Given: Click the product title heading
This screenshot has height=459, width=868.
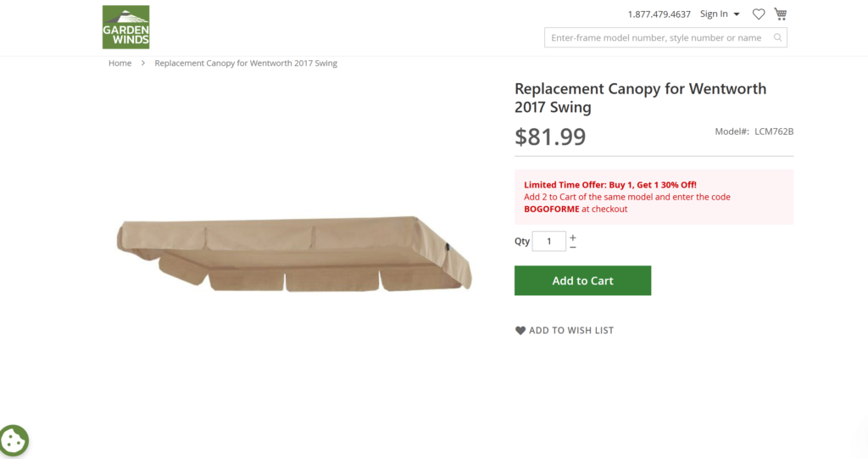Looking at the screenshot, I should point(640,98).
